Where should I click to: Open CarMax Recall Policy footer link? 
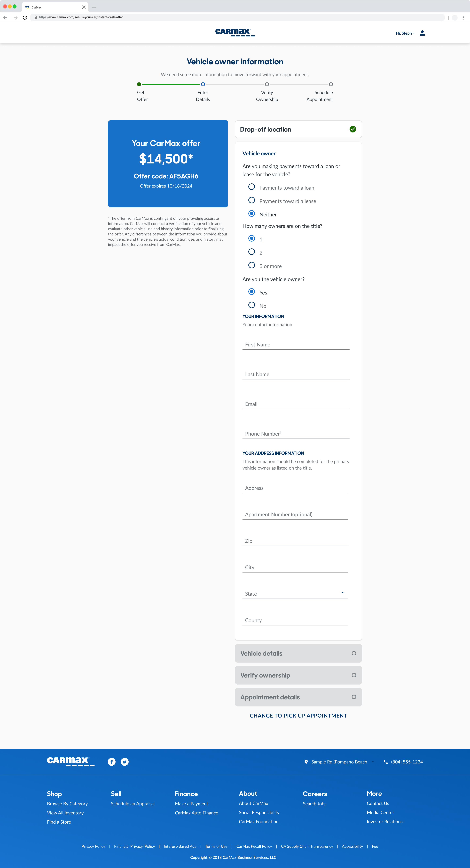point(254,846)
